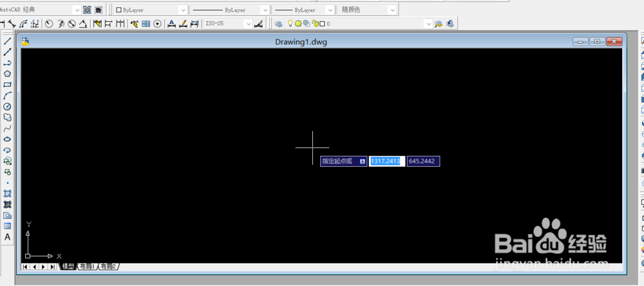Click the Diameter dimension tool
The image size is (644, 286).
71,24
